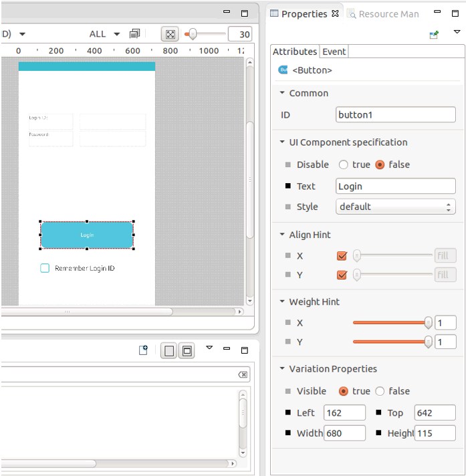Set Disable to true
This screenshot has height=476, width=466.
(x=344, y=164)
